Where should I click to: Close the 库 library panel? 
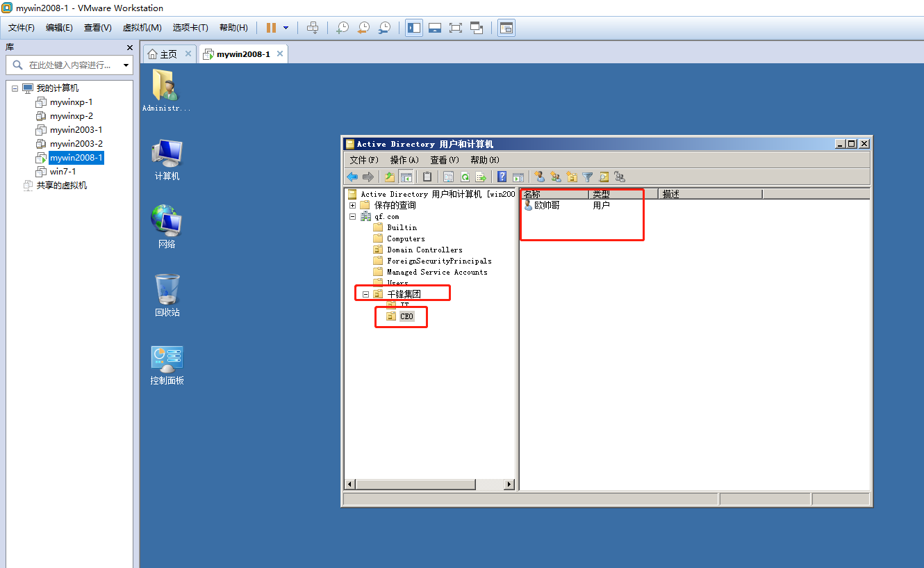[x=129, y=47]
